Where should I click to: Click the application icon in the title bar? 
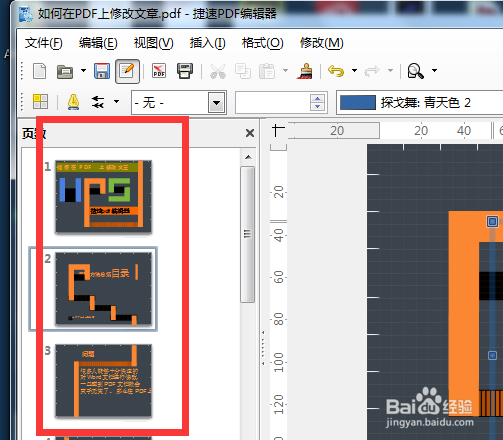[25, 14]
